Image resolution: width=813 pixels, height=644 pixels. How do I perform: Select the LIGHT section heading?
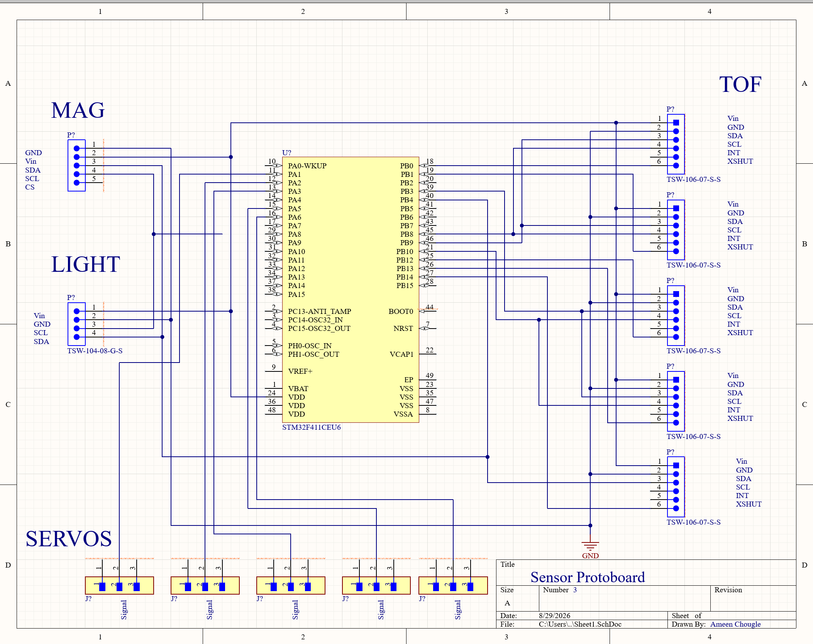[86, 264]
